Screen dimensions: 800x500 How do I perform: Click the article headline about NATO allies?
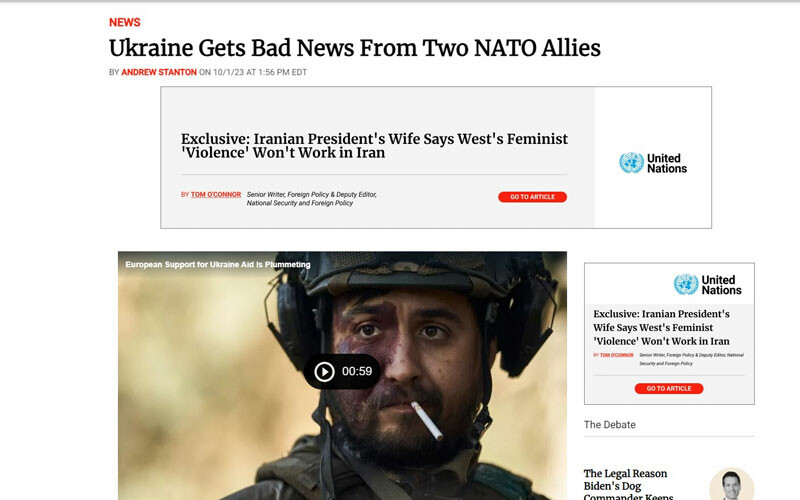pos(355,48)
